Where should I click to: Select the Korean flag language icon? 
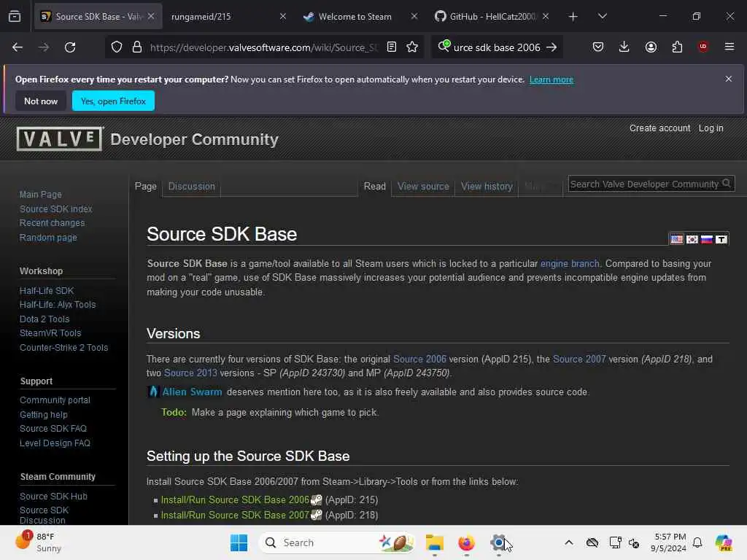point(692,239)
